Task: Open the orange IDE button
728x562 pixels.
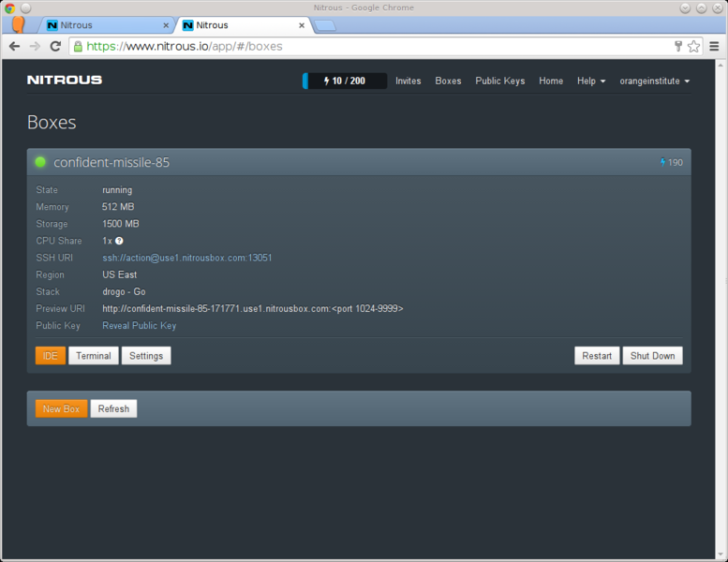Action: click(x=51, y=356)
